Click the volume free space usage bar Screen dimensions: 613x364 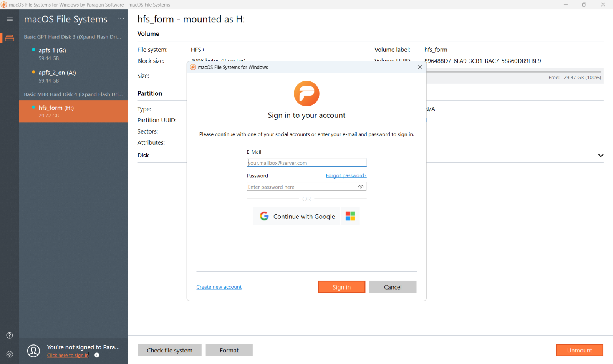point(514,71)
